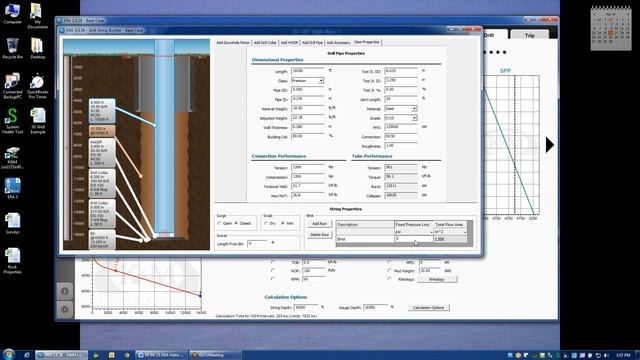Select the 12.250 in hole section label
The image size is (640, 360).
click(102, 131)
